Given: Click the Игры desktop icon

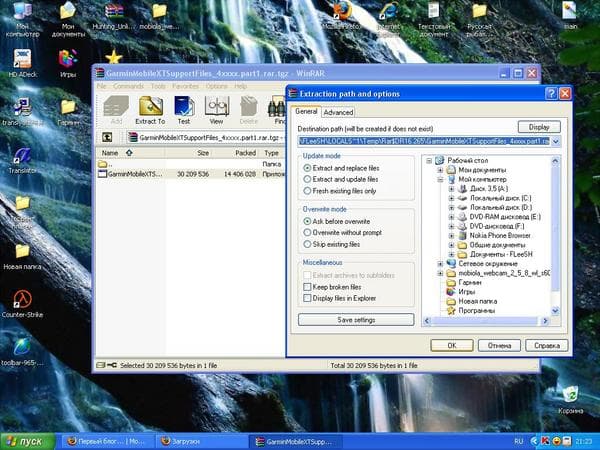Looking at the screenshot, I should pos(68,63).
